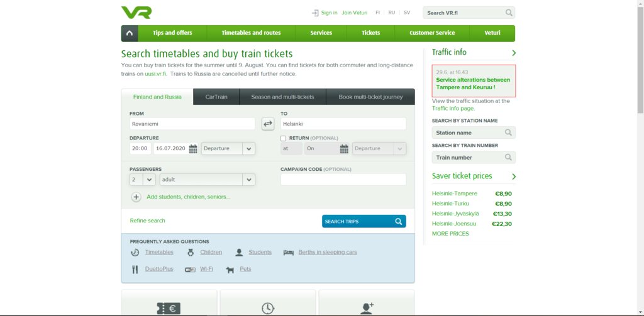Click the VR logo
644x316 pixels.
pyautogui.click(x=136, y=13)
